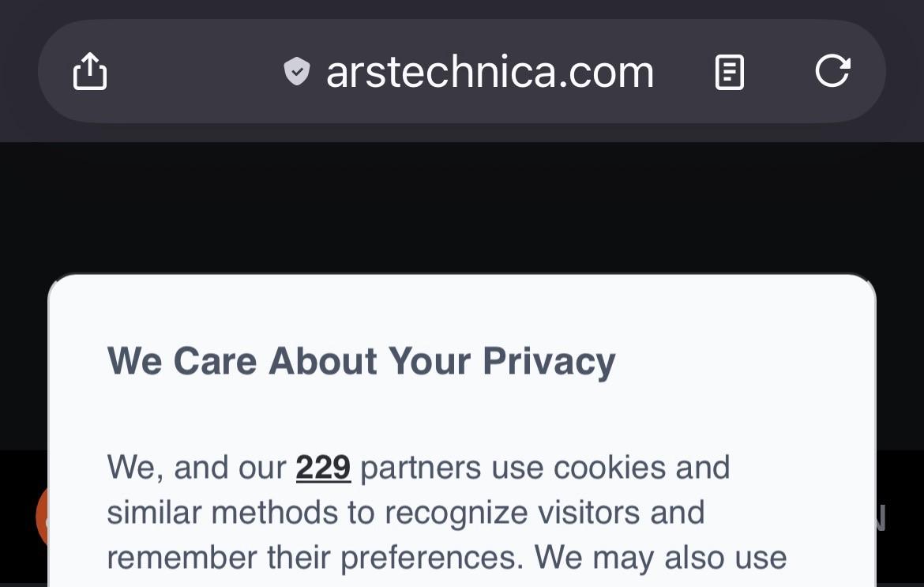This screenshot has width=924, height=587.
Task: Click the word "partners" in the notice
Action: coord(421,467)
